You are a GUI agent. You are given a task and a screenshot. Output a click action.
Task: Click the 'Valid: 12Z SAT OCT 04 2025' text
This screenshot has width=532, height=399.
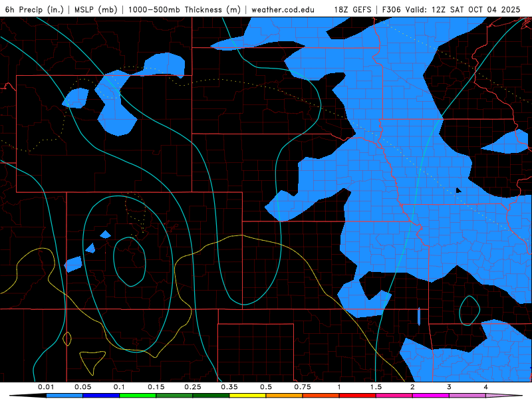[x=462, y=9]
